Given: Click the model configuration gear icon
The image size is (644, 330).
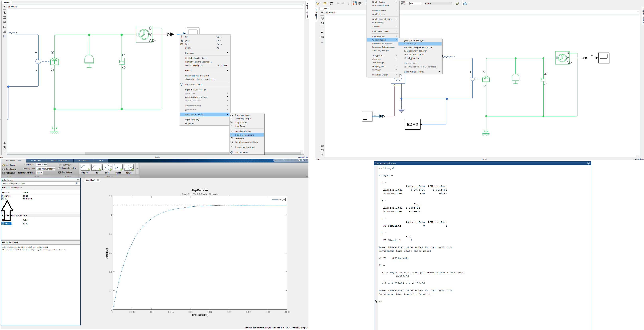Looking at the screenshot, I should click(360, 3).
